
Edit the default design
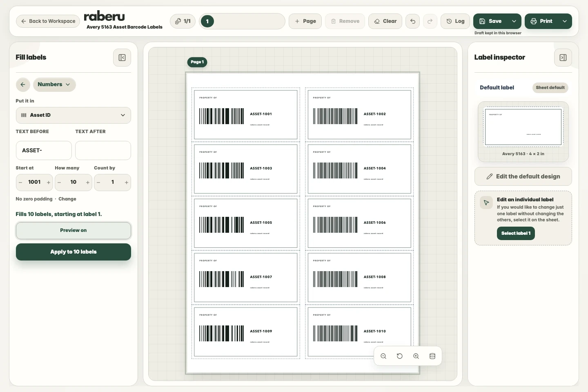click(x=523, y=176)
